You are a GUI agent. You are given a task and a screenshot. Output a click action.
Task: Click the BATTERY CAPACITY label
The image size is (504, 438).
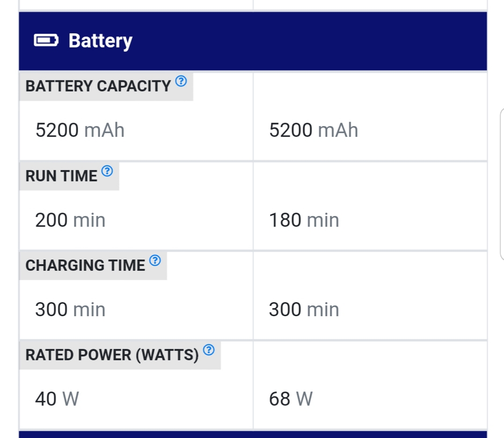pyautogui.click(x=98, y=86)
